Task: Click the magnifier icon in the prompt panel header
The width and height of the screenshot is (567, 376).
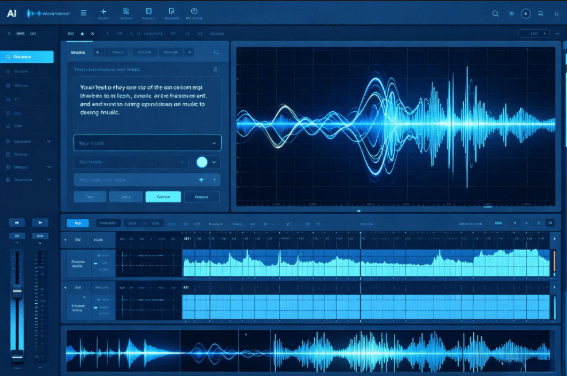Action: tap(216, 53)
